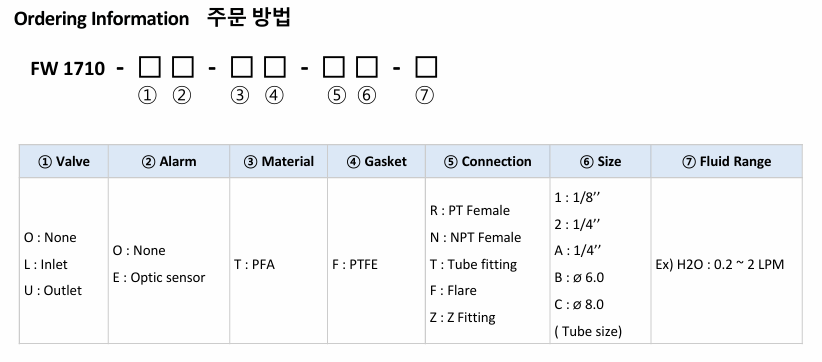Select the circled number ④ below boxes

pyautogui.click(x=274, y=96)
